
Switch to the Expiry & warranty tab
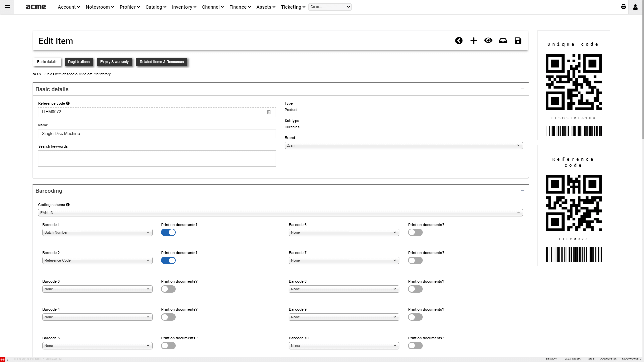[x=114, y=62]
